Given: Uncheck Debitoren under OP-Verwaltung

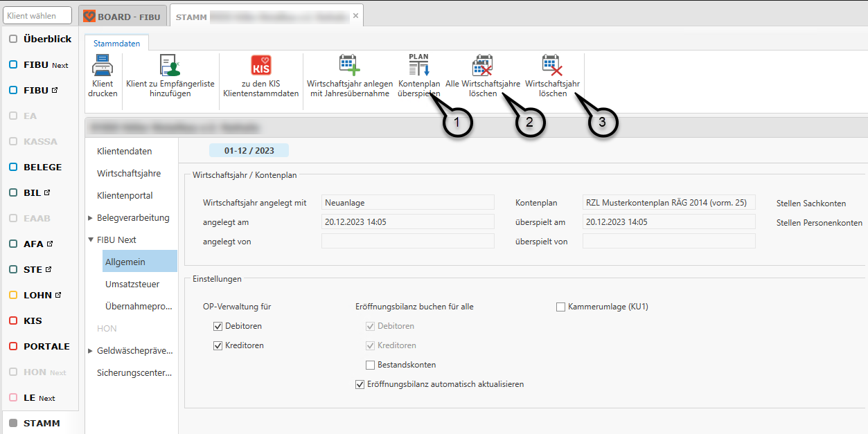Looking at the screenshot, I should pyautogui.click(x=218, y=326).
